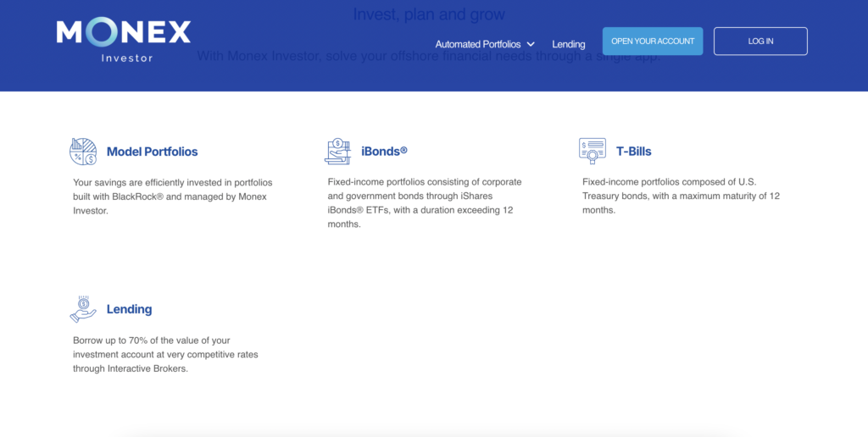This screenshot has height=437, width=868.
Task: Click the 'Invest, plan and grow' headline
Action: coord(429,14)
